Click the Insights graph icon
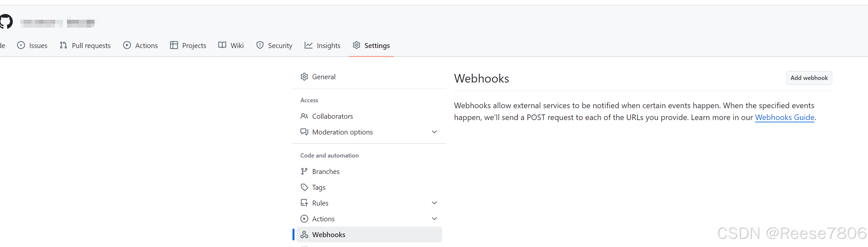The image size is (868, 247). (x=308, y=45)
